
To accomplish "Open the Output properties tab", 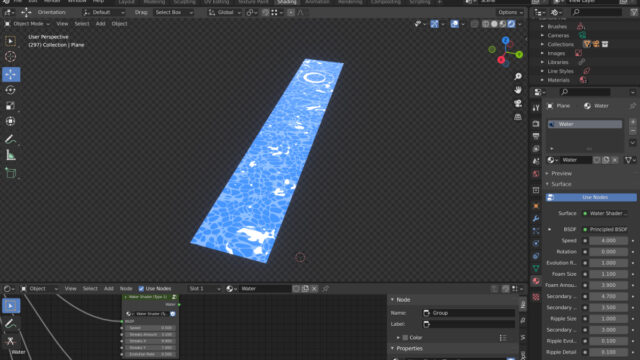I will click(x=536, y=136).
